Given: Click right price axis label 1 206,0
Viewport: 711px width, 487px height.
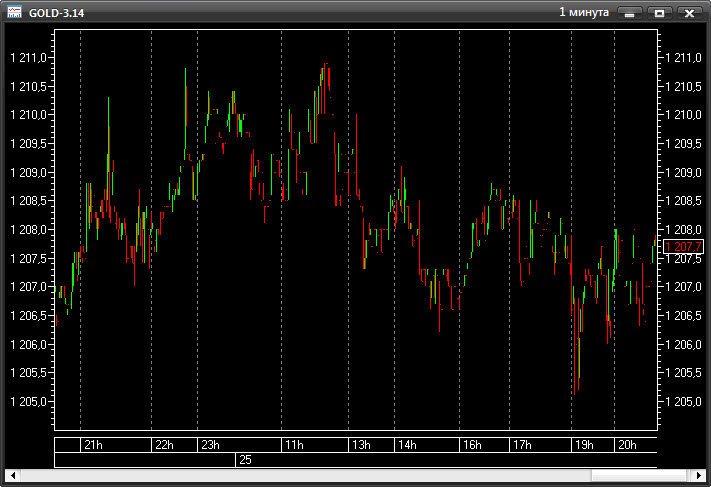Looking at the screenshot, I should click(x=683, y=345).
